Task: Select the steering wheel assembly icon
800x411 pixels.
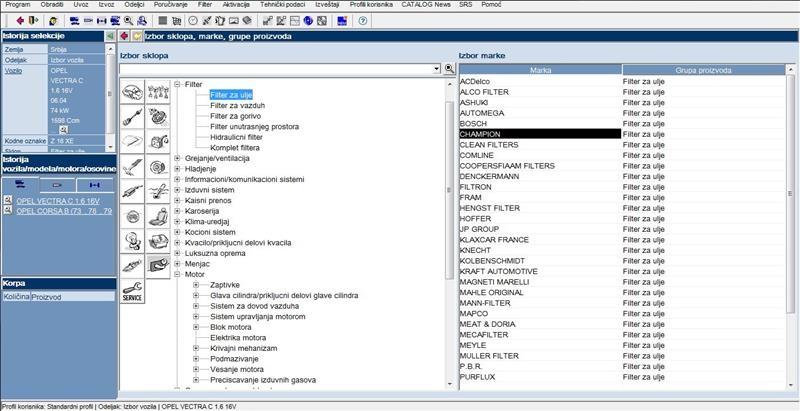Action: coord(133,217)
